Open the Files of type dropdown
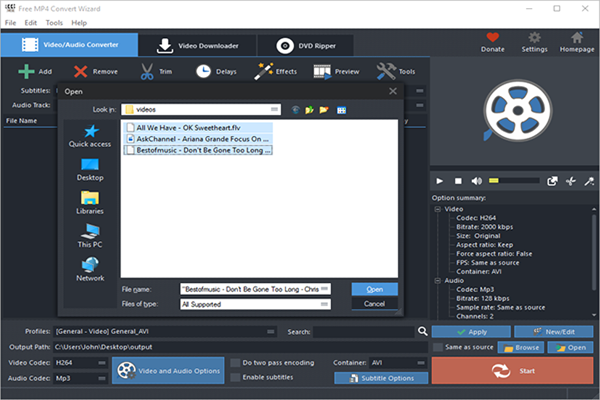The width and height of the screenshot is (600, 400). pos(324,304)
